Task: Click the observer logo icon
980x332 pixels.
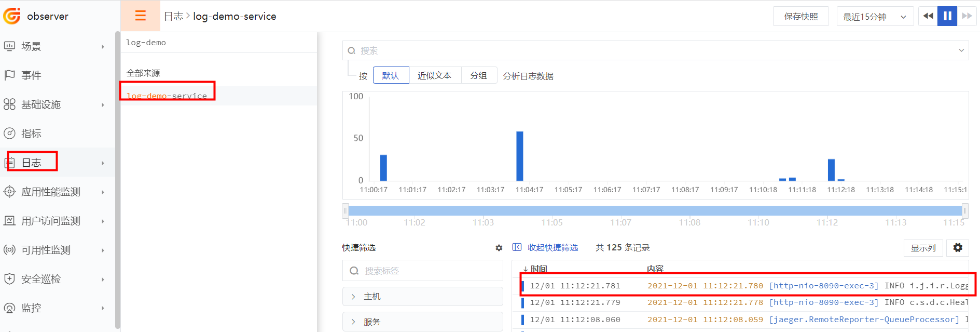Action: pyautogui.click(x=12, y=16)
